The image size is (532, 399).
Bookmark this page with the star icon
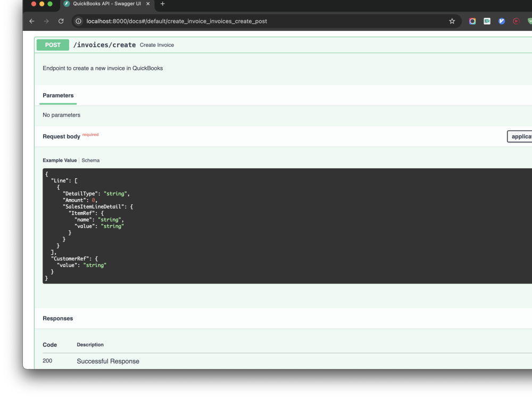452,21
